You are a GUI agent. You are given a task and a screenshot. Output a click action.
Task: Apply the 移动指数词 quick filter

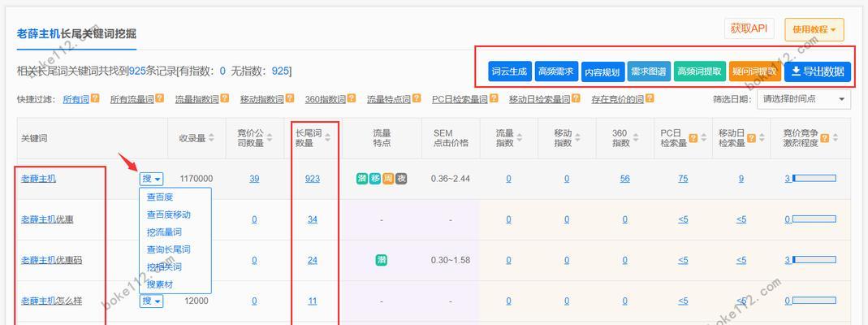click(261, 100)
